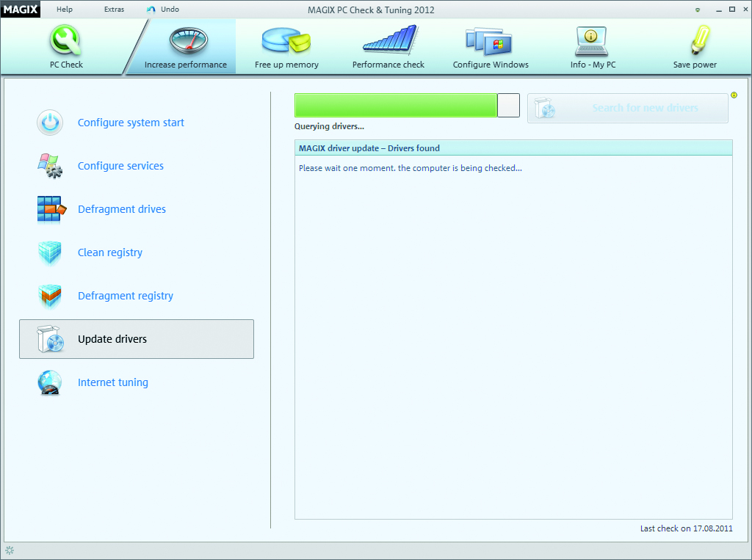Switch to the PC Check tab label

click(66, 65)
